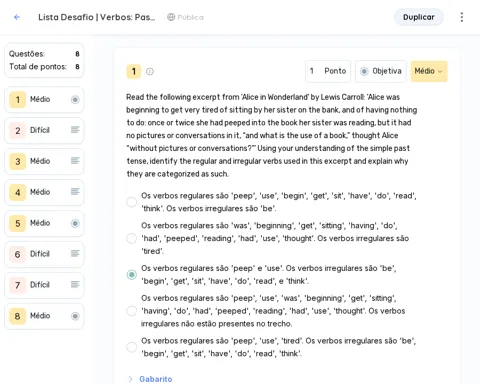Click the radio icon on question 1 sidebar card
Image resolution: width=480 pixels, height=384 pixels.
tap(75, 99)
